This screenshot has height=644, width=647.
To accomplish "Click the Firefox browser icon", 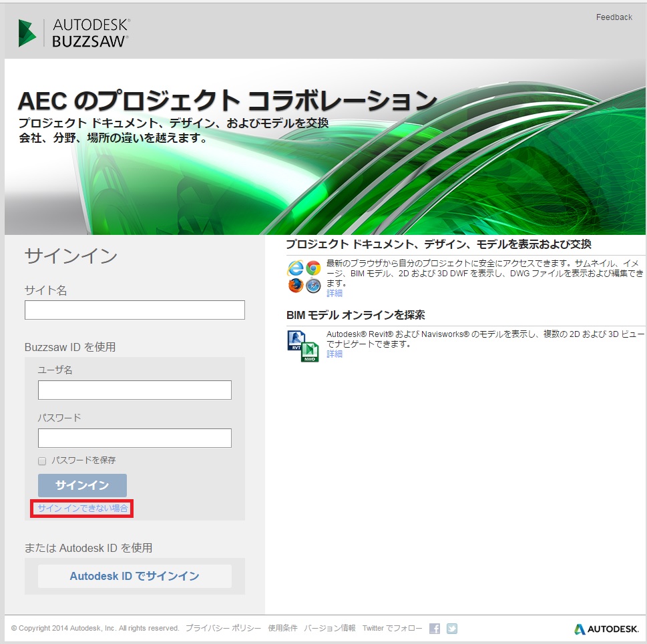I will 295,286.
